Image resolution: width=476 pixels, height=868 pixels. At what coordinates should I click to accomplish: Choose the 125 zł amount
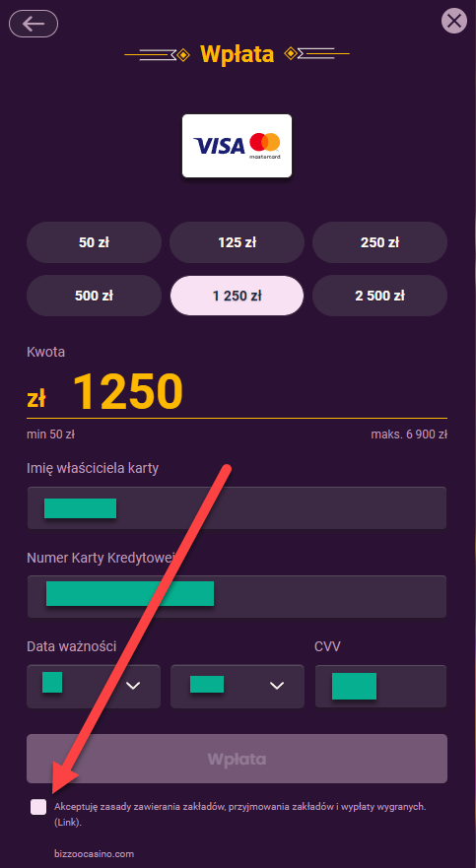click(237, 242)
